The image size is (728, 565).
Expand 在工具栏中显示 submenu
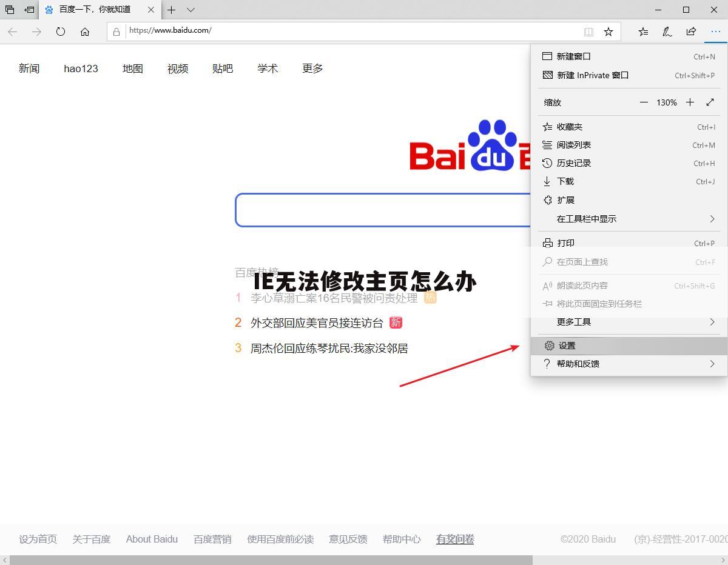pyautogui.click(x=629, y=219)
